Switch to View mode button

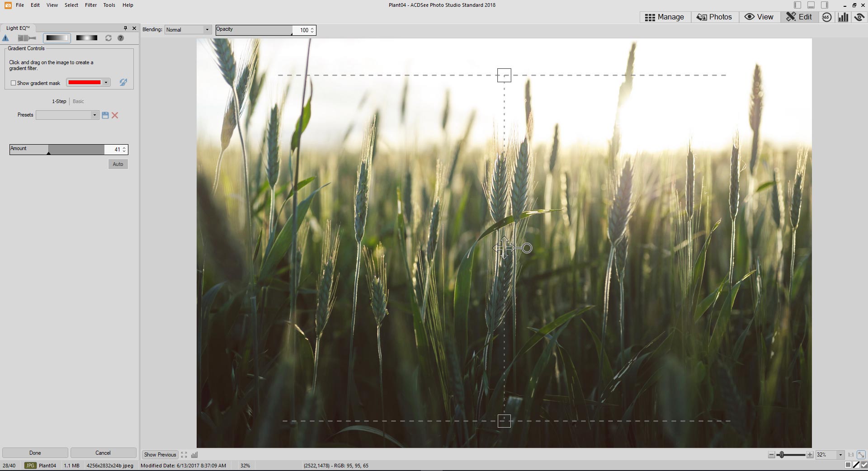(759, 17)
